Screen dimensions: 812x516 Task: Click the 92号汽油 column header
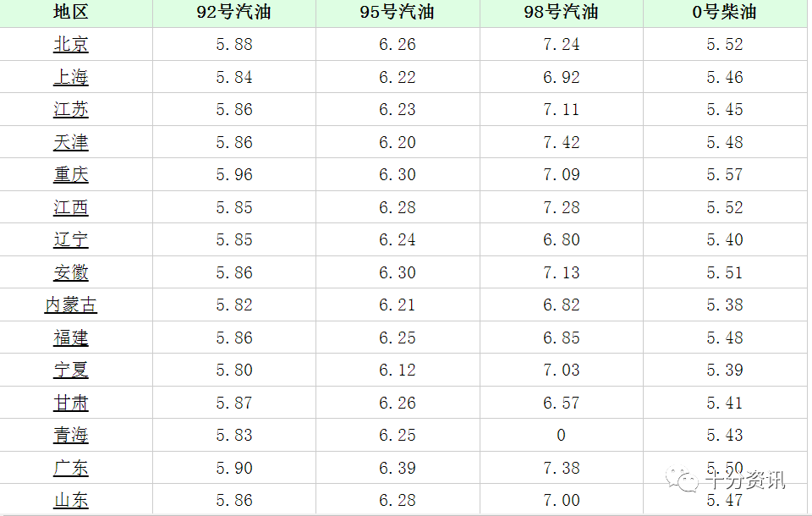point(234,13)
